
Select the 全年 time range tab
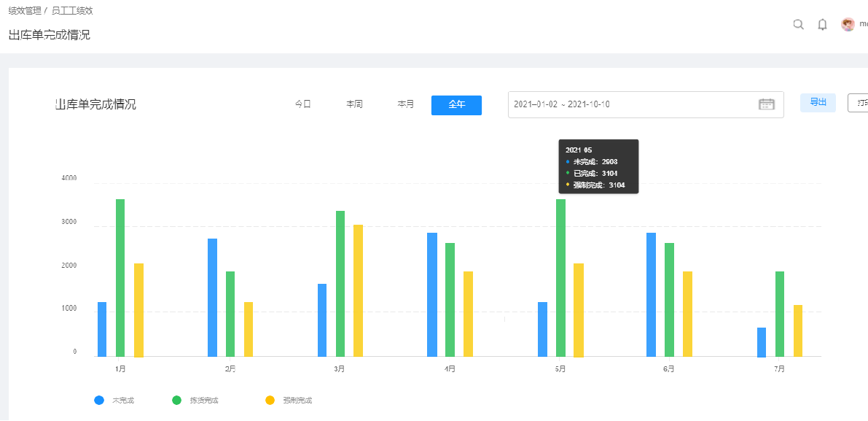(x=456, y=105)
